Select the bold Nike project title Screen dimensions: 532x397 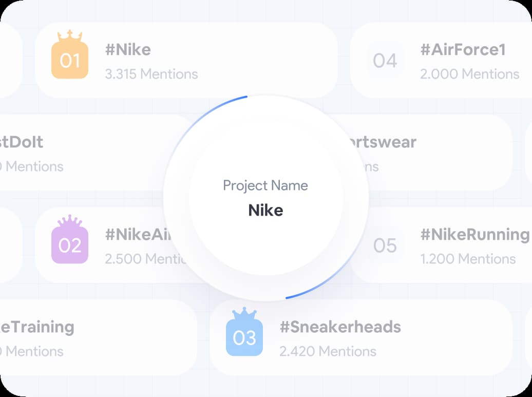click(265, 210)
